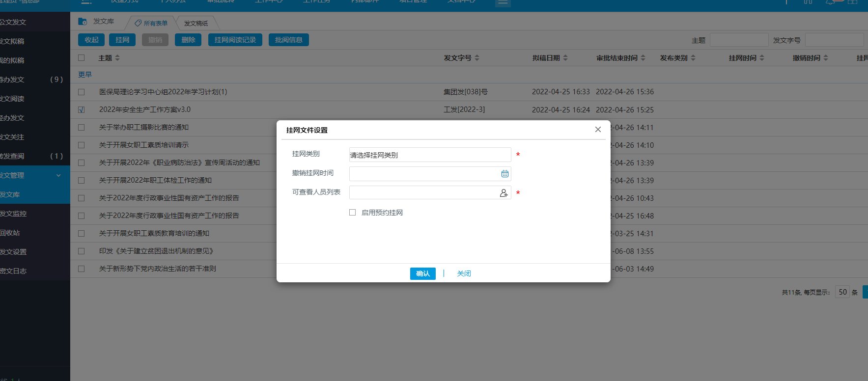Uncheck the row 2022年安全生产工作方案v3.0
The image size is (868, 381).
tap(82, 109)
